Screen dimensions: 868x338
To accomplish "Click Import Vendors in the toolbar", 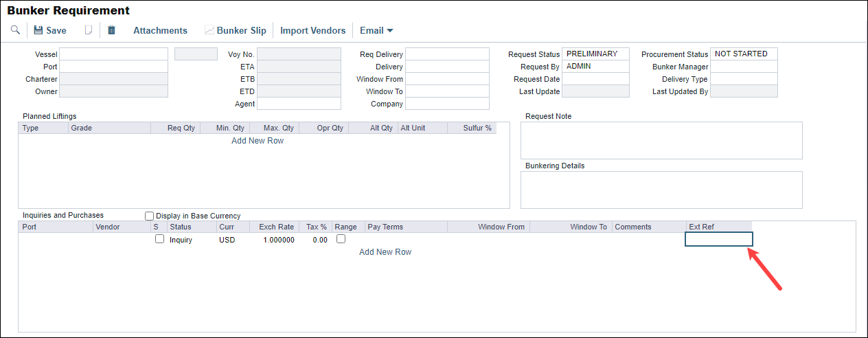I will (312, 30).
